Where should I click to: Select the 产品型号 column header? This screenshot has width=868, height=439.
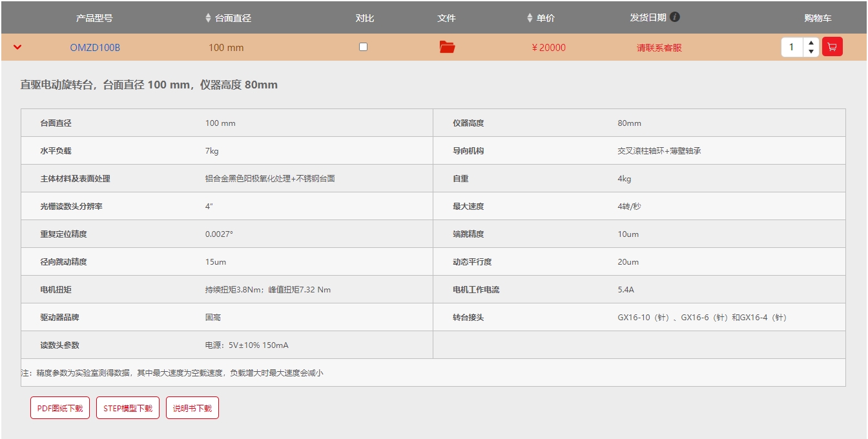pyautogui.click(x=94, y=18)
